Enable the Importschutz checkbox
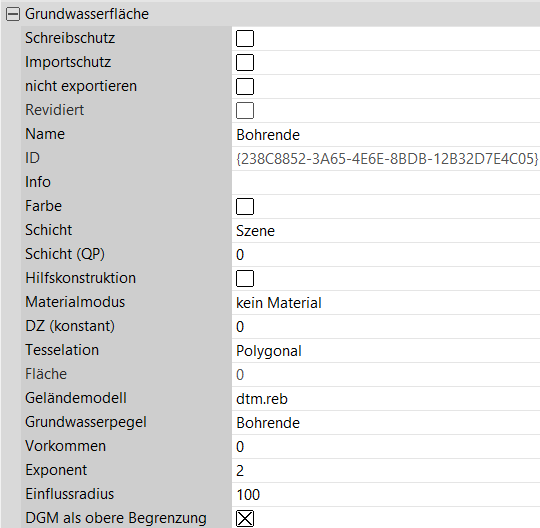 coord(245,62)
